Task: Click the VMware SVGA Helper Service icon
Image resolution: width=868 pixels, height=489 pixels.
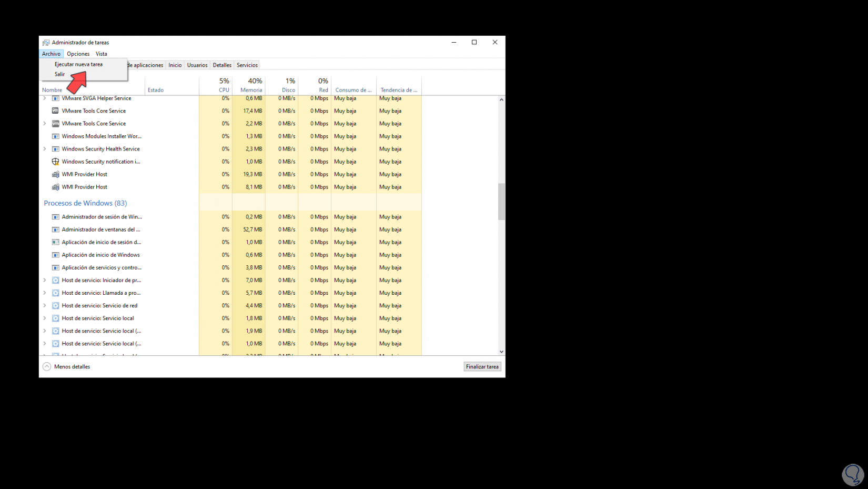Action: point(55,98)
